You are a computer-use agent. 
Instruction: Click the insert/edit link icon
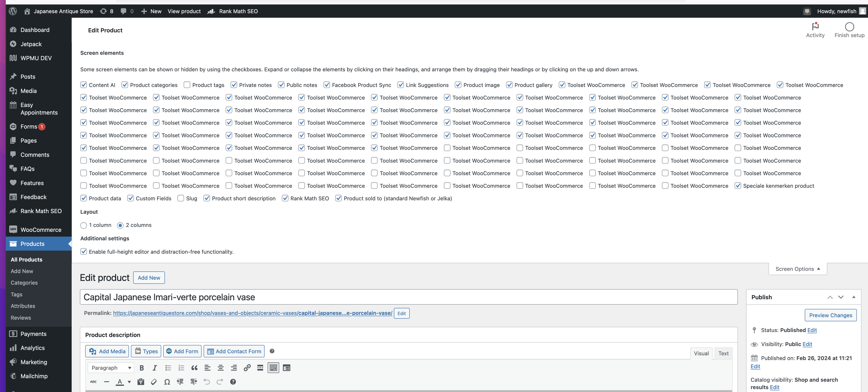(247, 368)
